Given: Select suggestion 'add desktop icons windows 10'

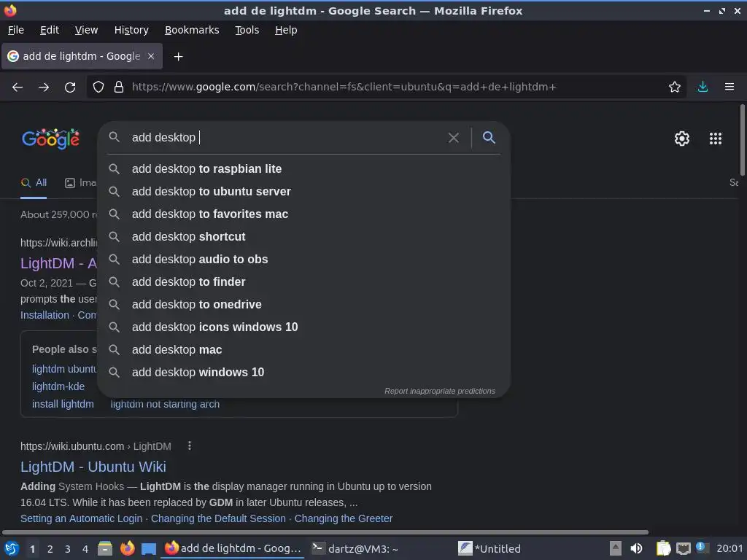Looking at the screenshot, I should pos(304,327).
